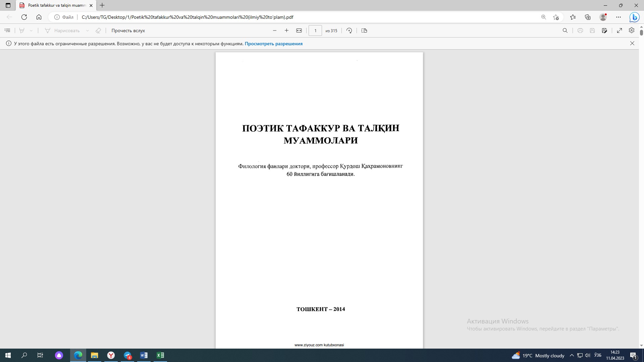The image size is (644, 362).
Task: Open clock and calendar 14:23
Action: point(615,355)
